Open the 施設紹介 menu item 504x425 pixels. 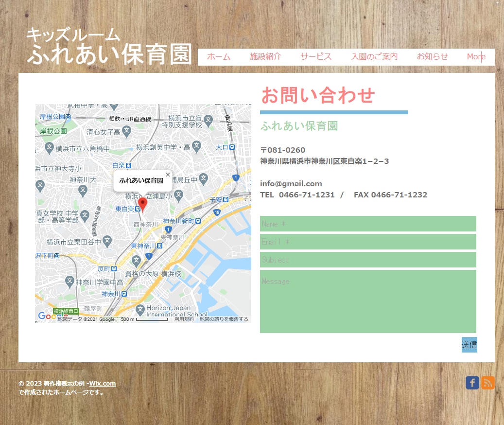click(265, 57)
